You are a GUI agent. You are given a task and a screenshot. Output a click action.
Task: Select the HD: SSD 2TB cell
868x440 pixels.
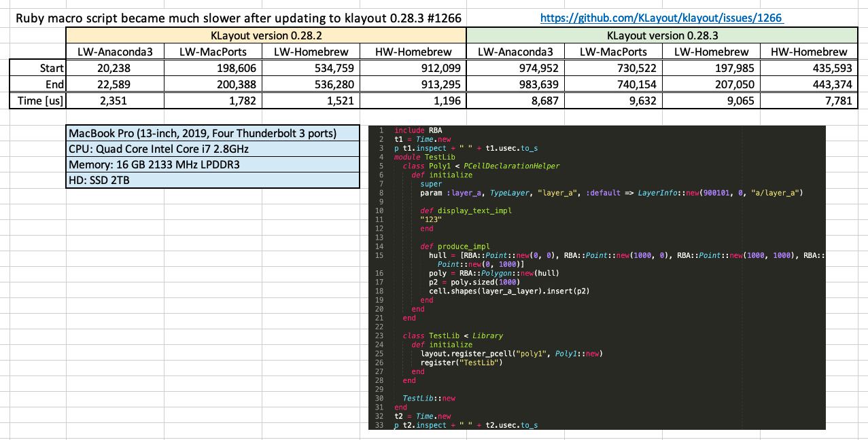[x=212, y=181]
